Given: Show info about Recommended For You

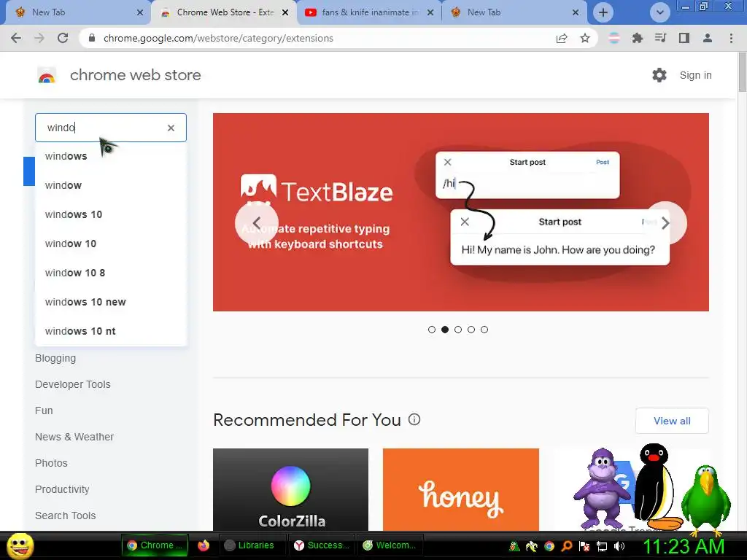Looking at the screenshot, I should [414, 419].
